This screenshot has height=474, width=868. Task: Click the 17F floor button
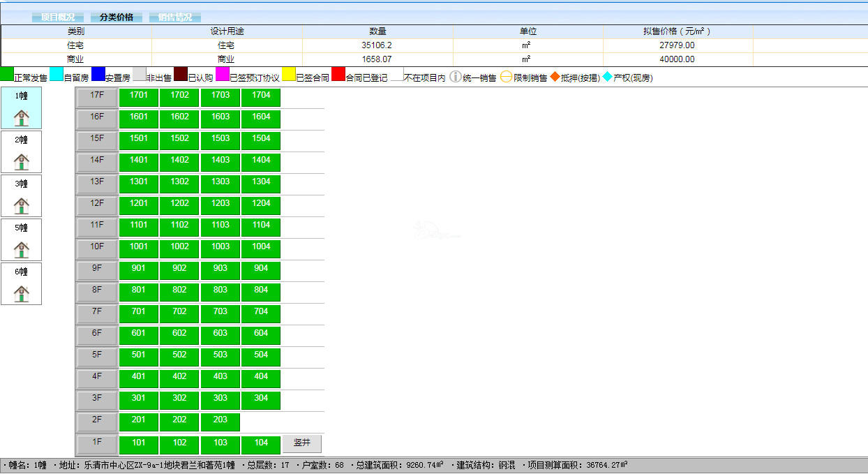click(x=97, y=98)
